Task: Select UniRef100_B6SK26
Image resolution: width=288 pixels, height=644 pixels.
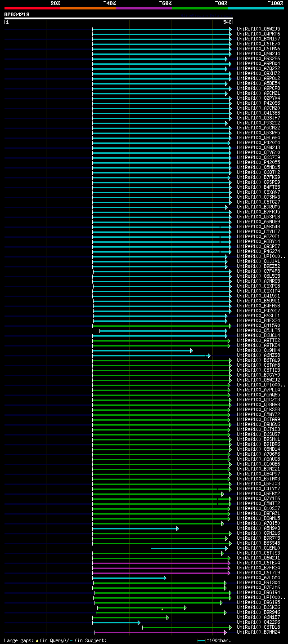Action: pos(258,607)
